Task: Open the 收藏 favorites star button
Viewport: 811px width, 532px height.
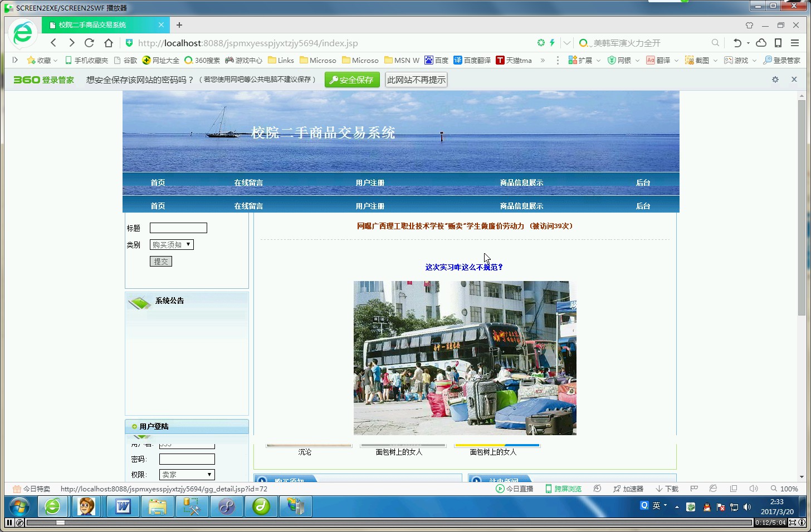Action: click(42, 60)
